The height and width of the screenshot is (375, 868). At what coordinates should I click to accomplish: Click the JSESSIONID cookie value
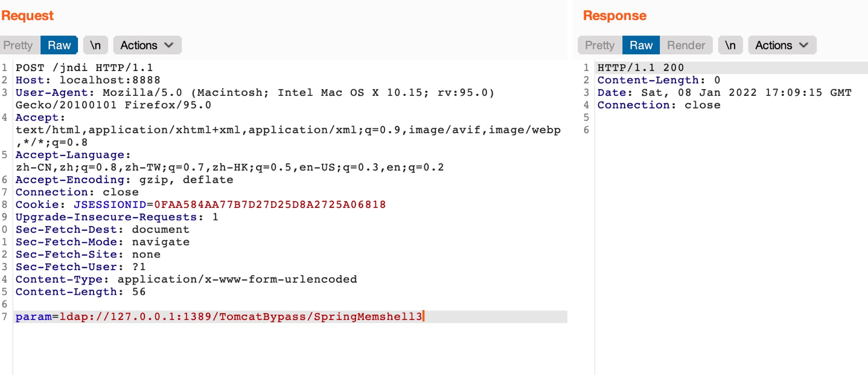click(270, 205)
